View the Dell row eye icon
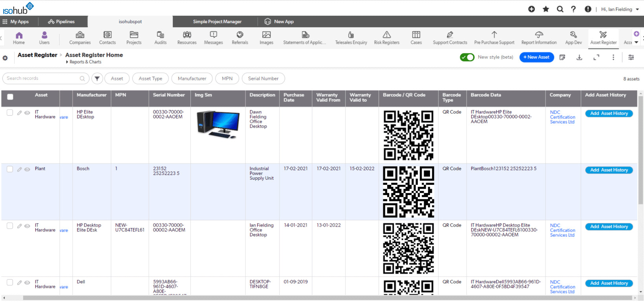 pos(27,283)
